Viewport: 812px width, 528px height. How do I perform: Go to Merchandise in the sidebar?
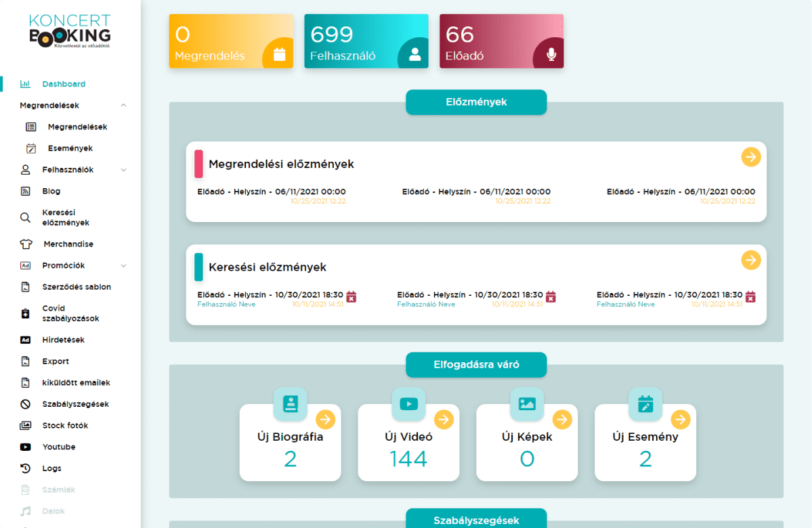point(68,244)
